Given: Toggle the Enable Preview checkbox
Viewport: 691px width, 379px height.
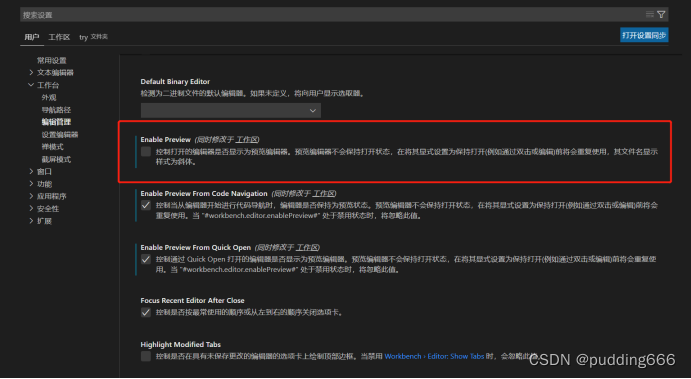Looking at the screenshot, I should pyautogui.click(x=146, y=152).
